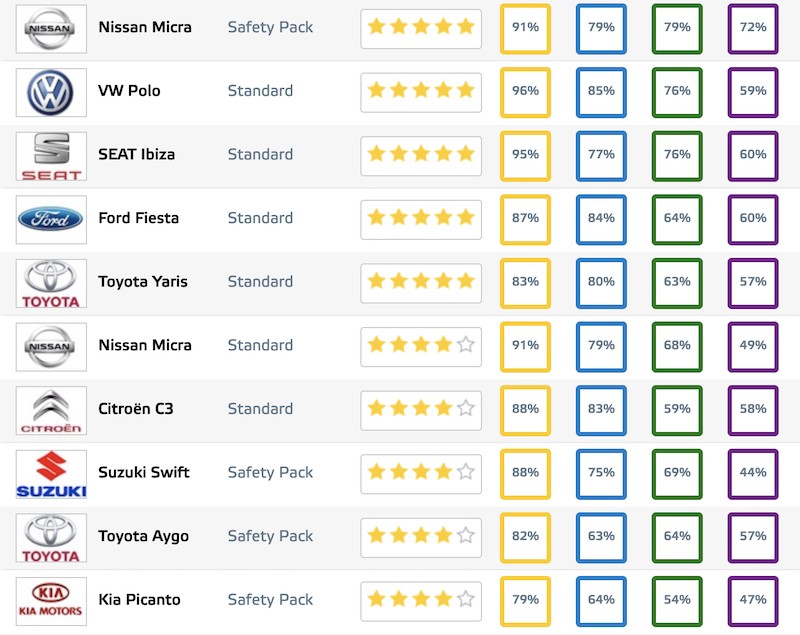Viewport: 800px width, 635px height.
Task: Click the Ford oval logo
Action: [51, 219]
